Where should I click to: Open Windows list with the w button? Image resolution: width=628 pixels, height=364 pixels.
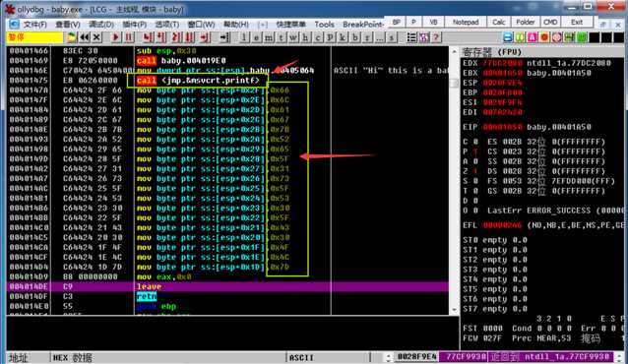tap(293, 37)
